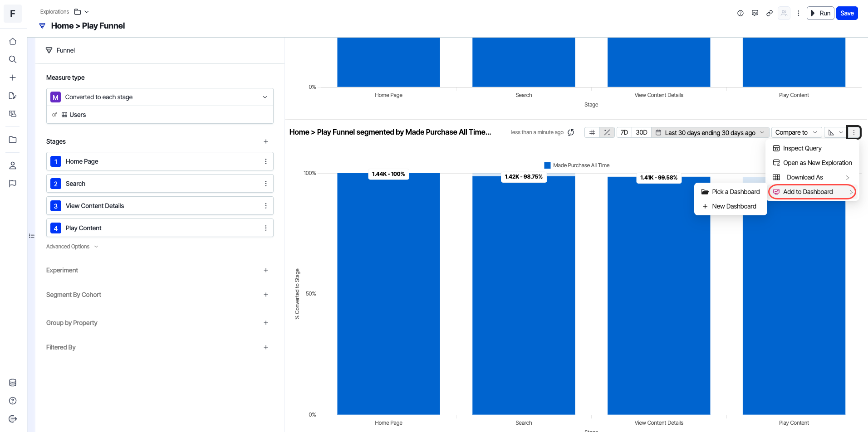868x432 pixels.
Task: Choose Open as New Exploration
Action: point(811,163)
